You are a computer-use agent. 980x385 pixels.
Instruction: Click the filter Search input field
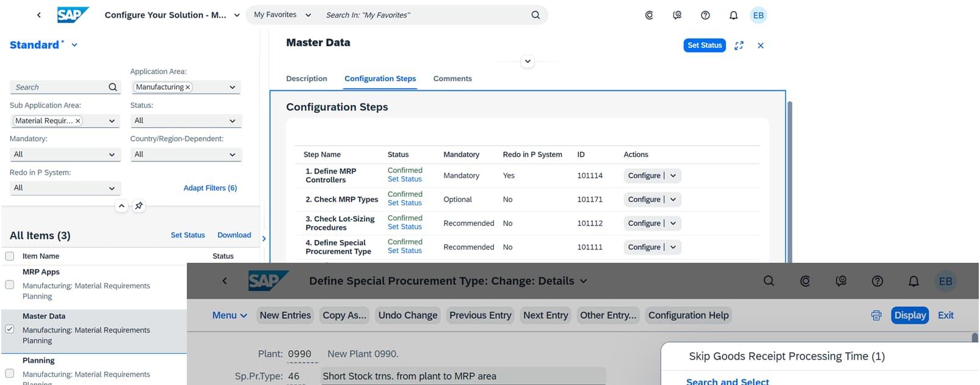pyautogui.click(x=60, y=87)
